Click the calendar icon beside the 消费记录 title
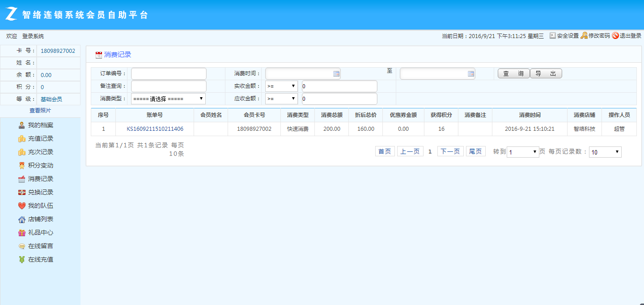Viewport: 644px width, 305px height. [x=99, y=55]
